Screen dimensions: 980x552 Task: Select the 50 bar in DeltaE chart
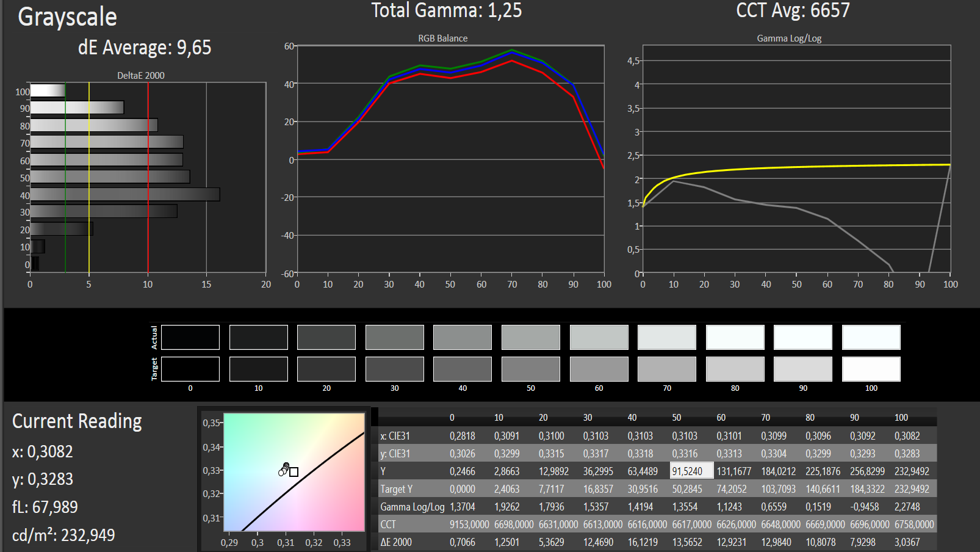tap(110, 177)
